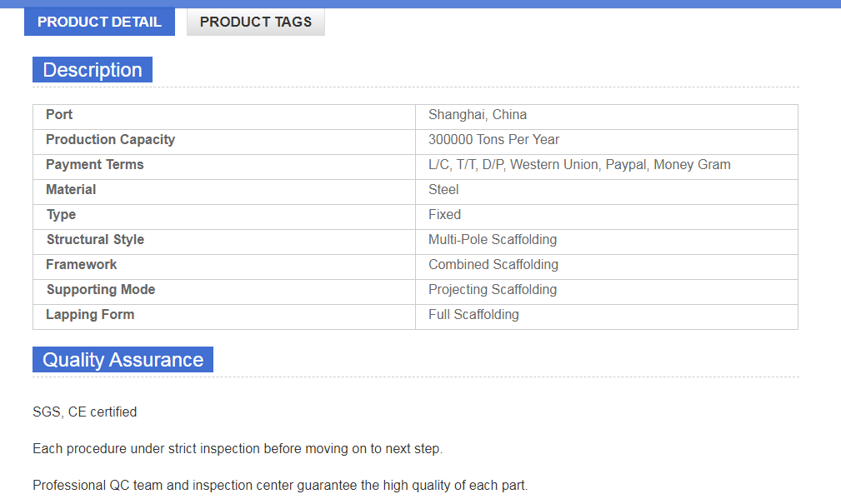Click the Multi-Pole Scaffolding value
The height and width of the screenshot is (504, 841).
pos(493,240)
